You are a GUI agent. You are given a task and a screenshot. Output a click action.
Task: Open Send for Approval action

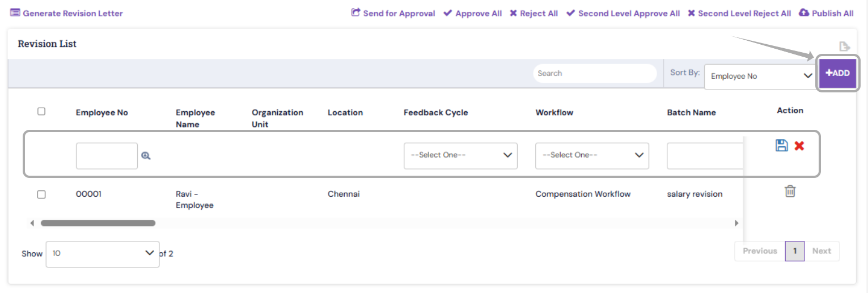coord(393,13)
